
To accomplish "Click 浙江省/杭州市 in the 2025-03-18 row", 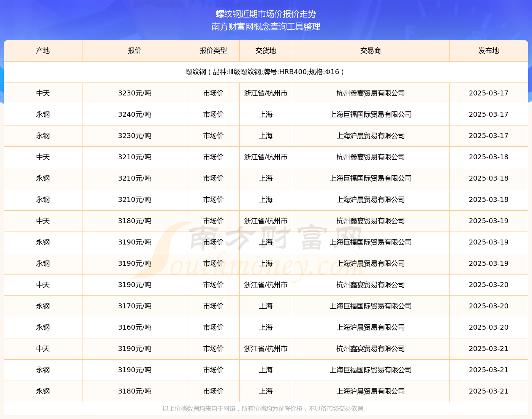I will tap(266, 157).
